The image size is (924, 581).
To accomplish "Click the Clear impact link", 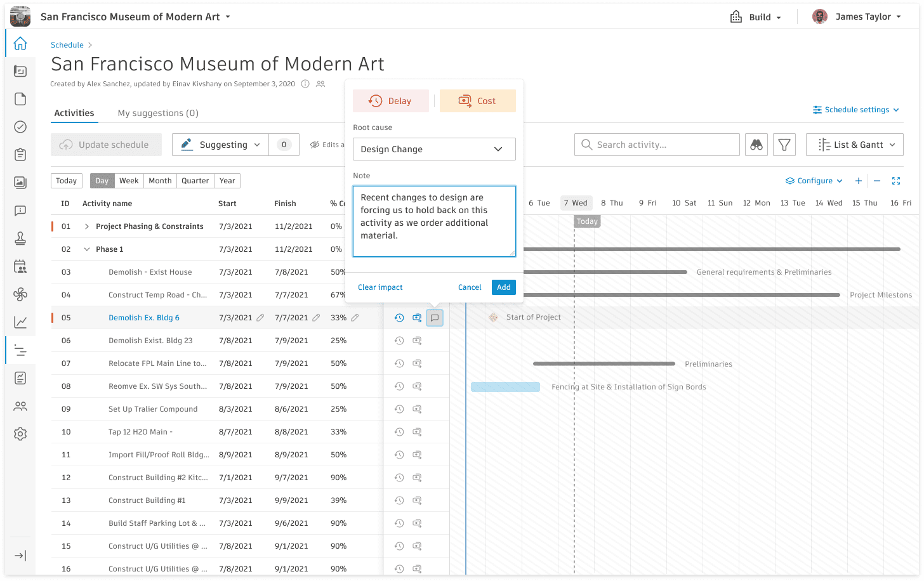I will click(x=380, y=287).
